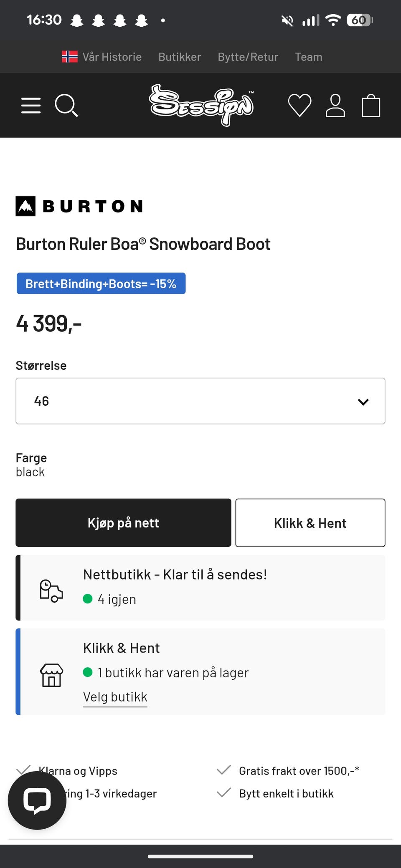
Task: Open the user account icon
Action: (335, 106)
